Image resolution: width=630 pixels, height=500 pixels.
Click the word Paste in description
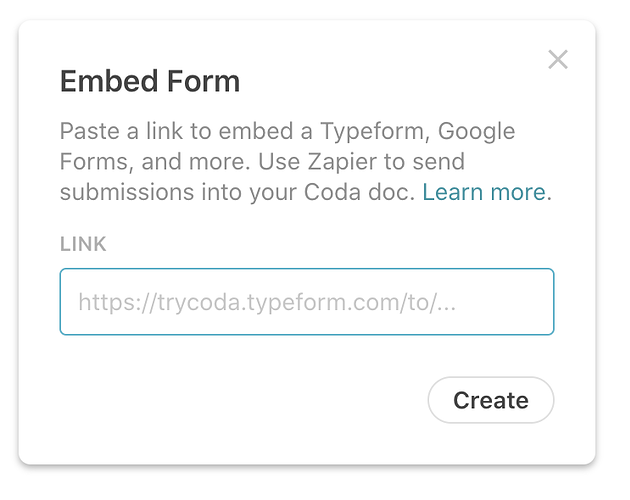pyautogui.click(x=87, y=132)
